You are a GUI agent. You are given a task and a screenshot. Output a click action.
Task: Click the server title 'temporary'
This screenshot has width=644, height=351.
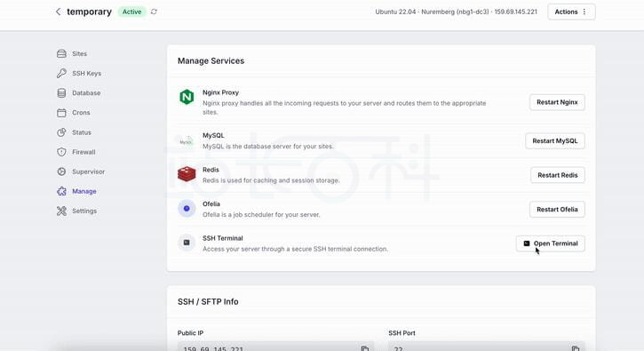[x=89, y=12]
